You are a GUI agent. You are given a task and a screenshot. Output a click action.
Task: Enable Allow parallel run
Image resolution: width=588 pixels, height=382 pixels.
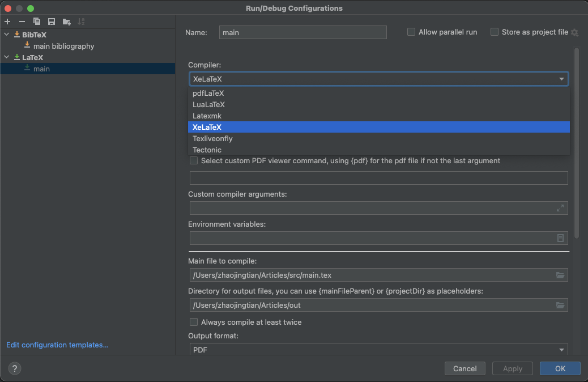pyautogui.click(x=411, y=32)
